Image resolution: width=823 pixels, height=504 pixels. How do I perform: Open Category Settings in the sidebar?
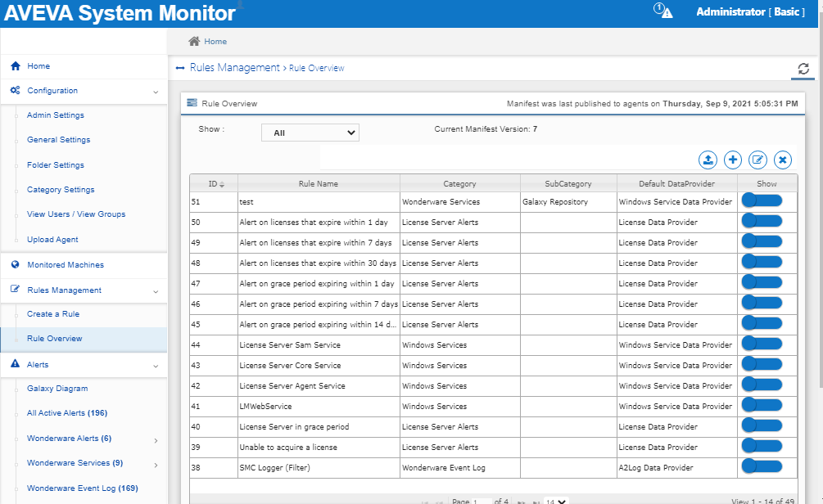coord(61,189)
